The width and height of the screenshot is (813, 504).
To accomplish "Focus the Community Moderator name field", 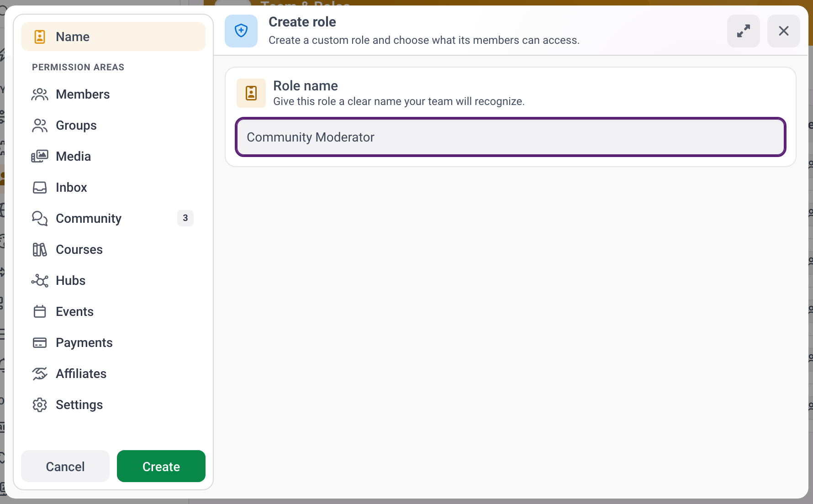I will (x=511, y=137).
